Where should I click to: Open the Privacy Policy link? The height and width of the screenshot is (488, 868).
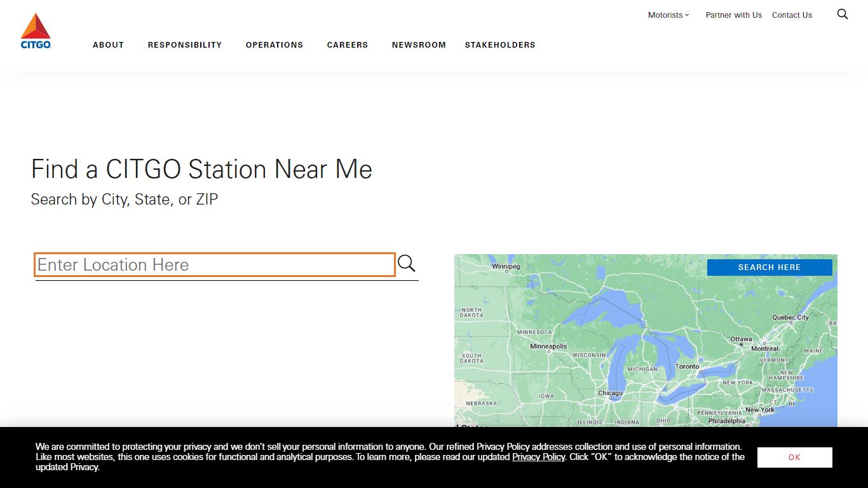(538, 457)
